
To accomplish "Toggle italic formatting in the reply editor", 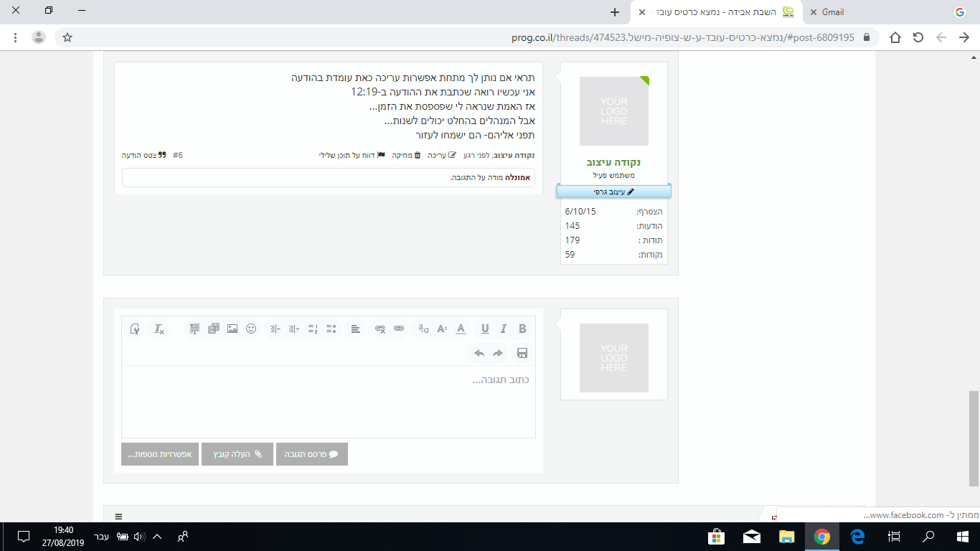I will pos(504,329).
